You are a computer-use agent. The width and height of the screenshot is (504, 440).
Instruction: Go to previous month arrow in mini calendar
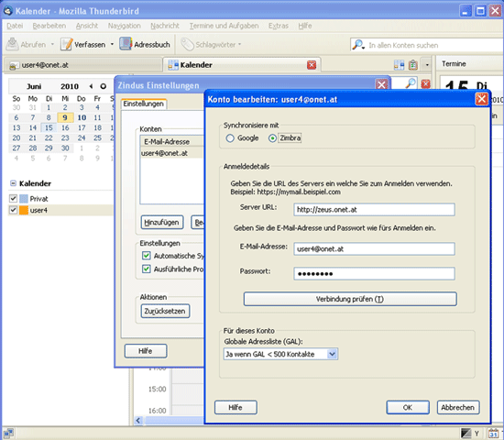[91, 86]
